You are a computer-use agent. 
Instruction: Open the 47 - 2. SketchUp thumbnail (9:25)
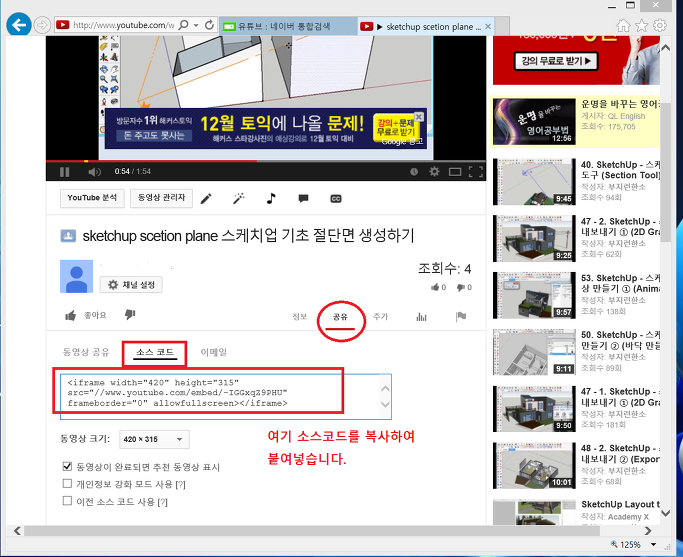534,238
